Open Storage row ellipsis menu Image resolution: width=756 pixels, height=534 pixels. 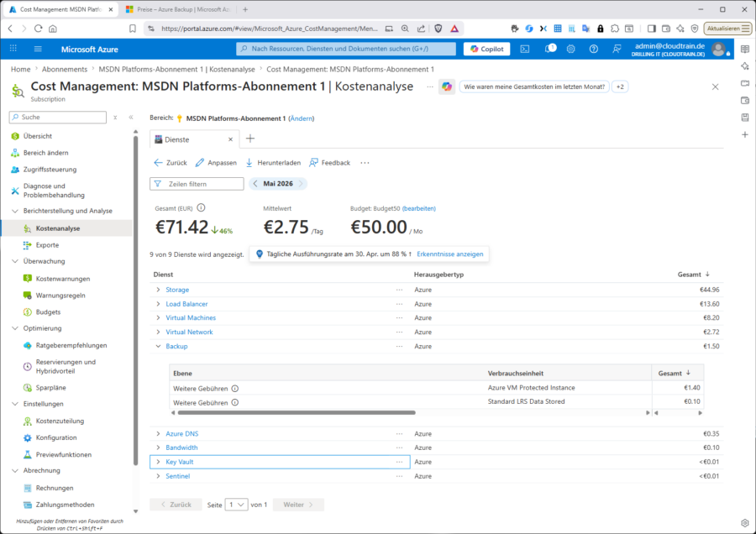399,290
